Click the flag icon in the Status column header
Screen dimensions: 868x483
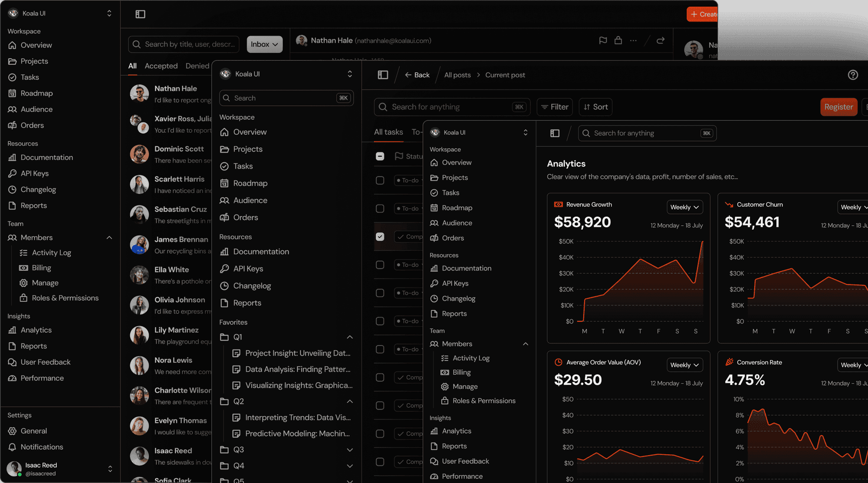tap(399, 156)
